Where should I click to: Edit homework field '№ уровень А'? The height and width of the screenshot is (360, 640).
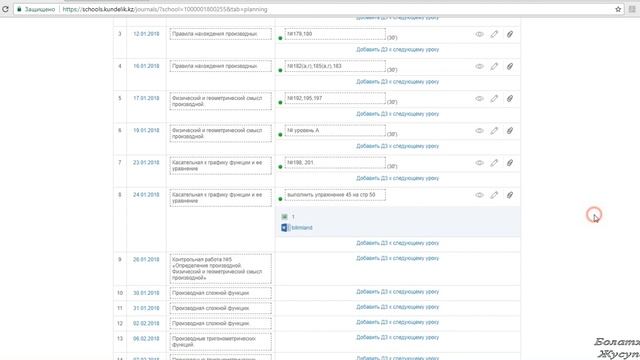(x=335, y=131)
